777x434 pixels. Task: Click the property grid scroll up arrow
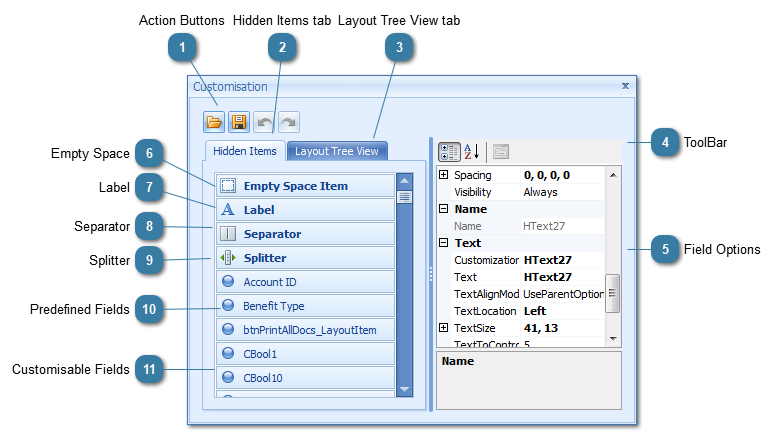[x=613, y=175]
